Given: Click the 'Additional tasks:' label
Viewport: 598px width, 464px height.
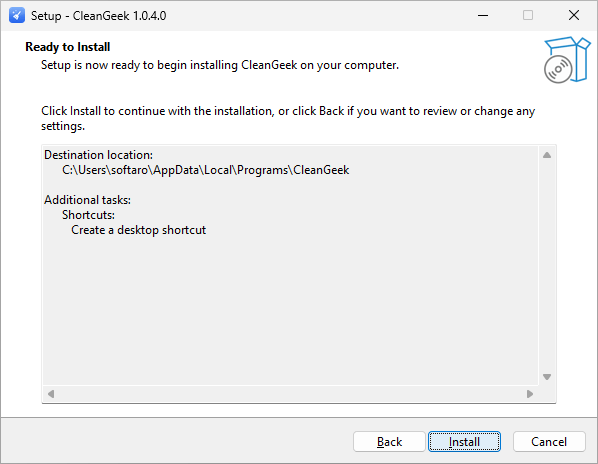Looking at the screenshot, I should point(87,200).
